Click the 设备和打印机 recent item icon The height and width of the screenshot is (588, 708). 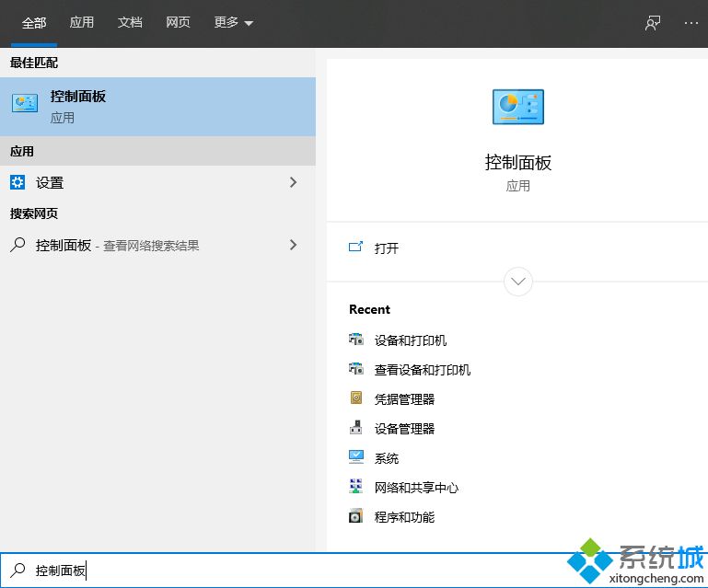coord(356,340)
